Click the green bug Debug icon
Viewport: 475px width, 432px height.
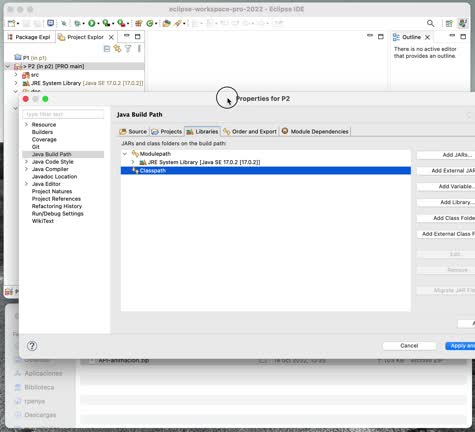[77, 23]
